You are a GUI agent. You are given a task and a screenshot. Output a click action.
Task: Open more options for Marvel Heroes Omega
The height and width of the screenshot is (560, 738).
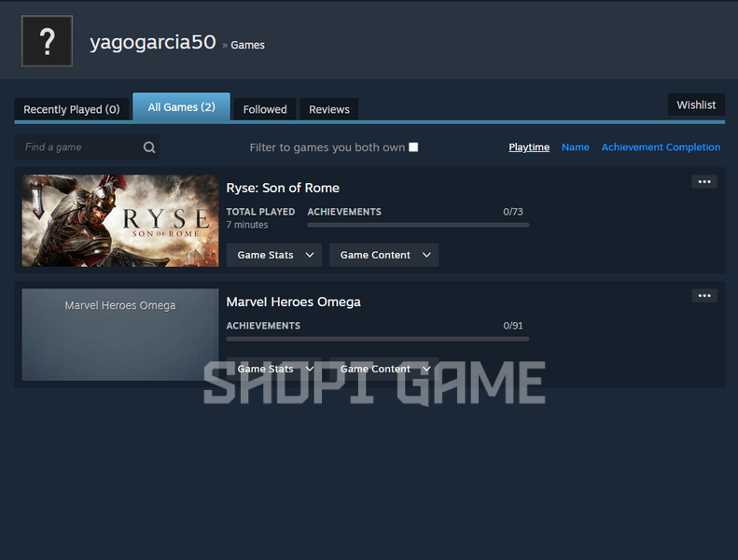[x=704, y=296]
